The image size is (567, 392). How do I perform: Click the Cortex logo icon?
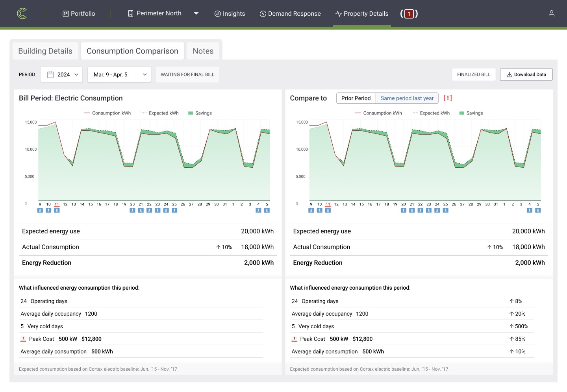pyautogui.click(x=22, y=13)
